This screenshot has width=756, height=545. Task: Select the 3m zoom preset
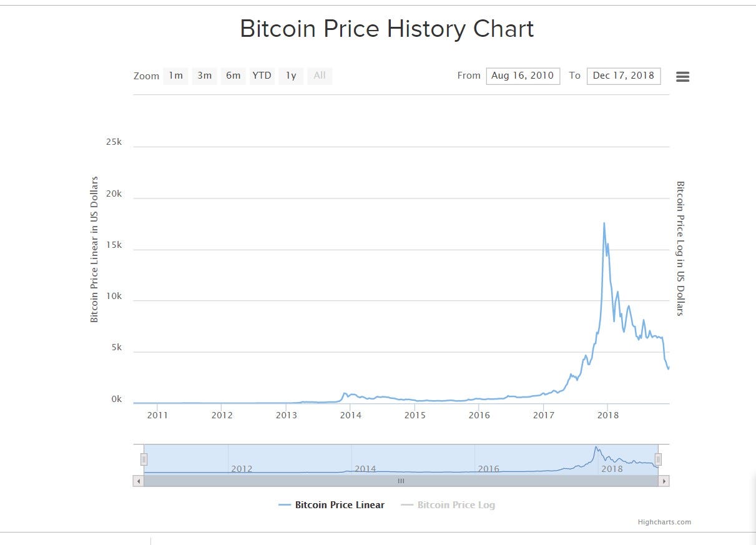tap(204, 76)
